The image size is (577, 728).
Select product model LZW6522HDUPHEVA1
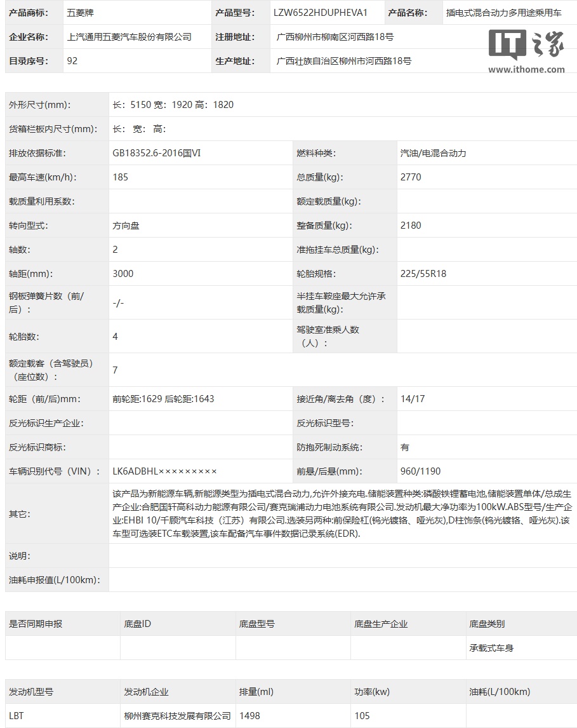320,13
